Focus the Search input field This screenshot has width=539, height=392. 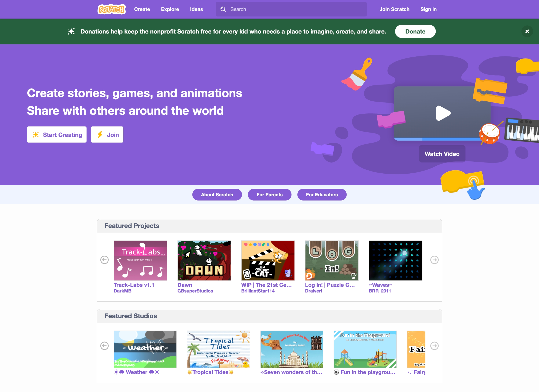pos(291,9)
